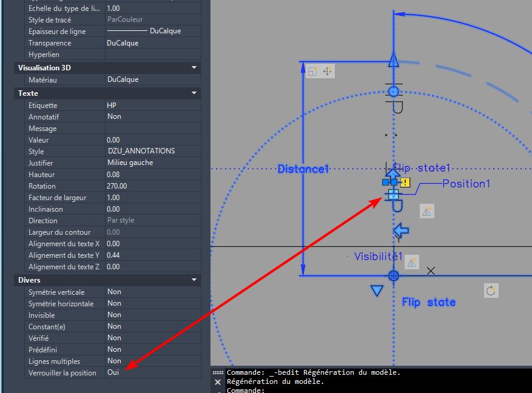Select the flip action icon beside Visibilité1

[x=411, y=262]
